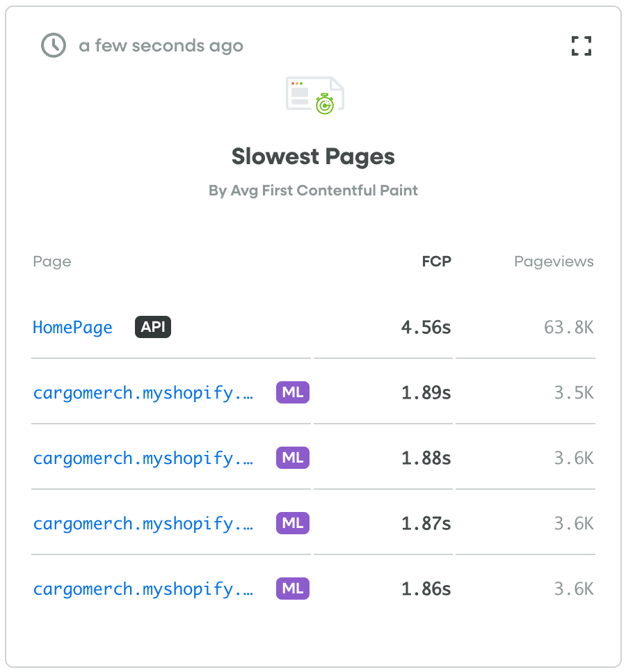The image size is (626, 672).
Task: Open the cargomerch link with 1.87s FCP
Action: click(x=143, y=523)
